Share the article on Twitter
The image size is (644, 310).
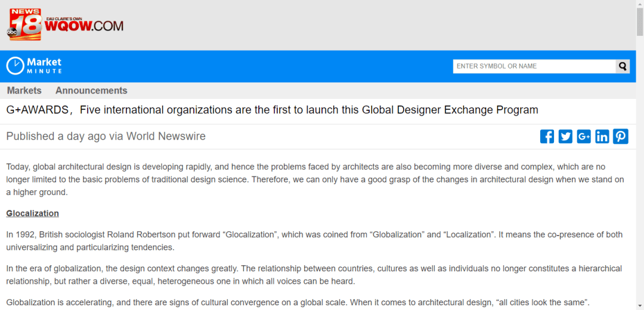[x=565, y=137]
